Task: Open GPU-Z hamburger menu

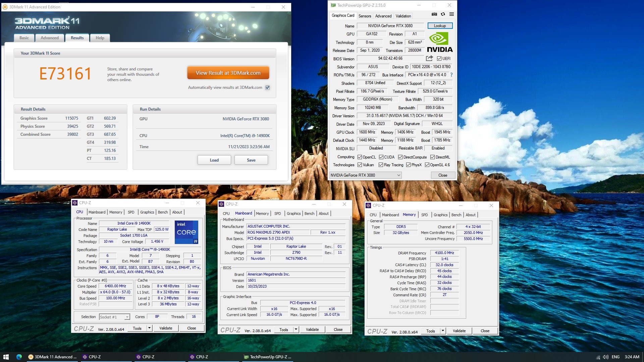Action: (451, 14)
